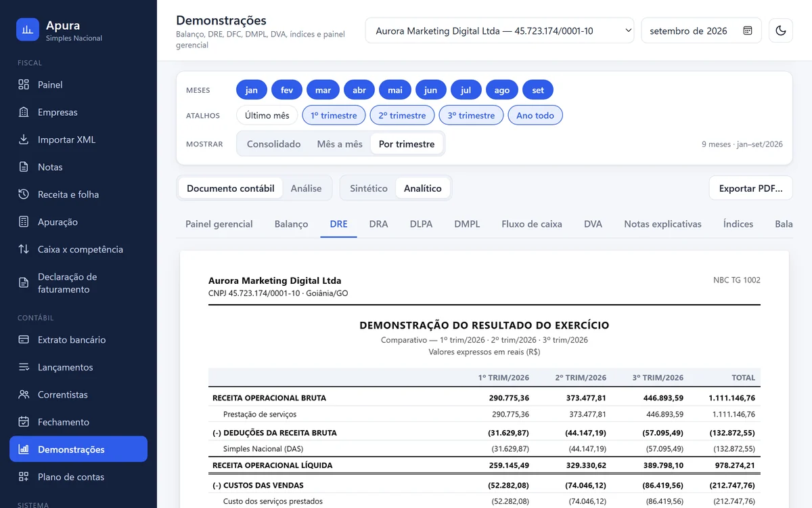Toggle the jan month chip
812x508 pixels.
pos(252,90)
